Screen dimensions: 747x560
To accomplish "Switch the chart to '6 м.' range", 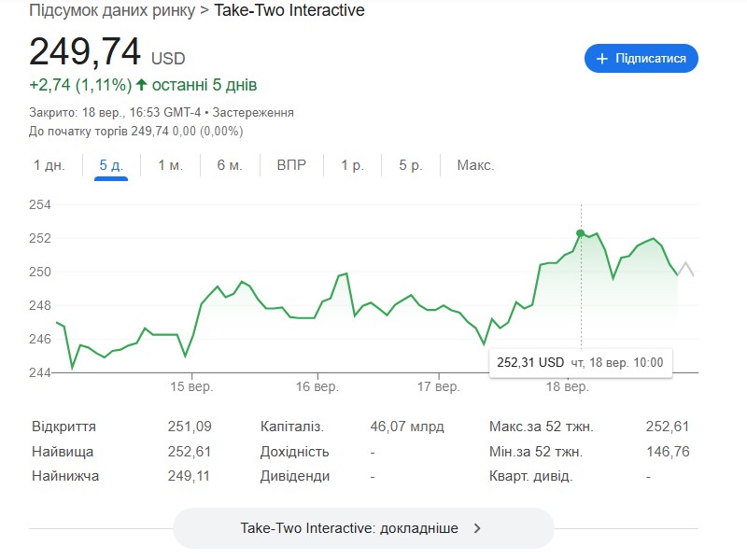I will pyautogui.click(x=230, y=165).
